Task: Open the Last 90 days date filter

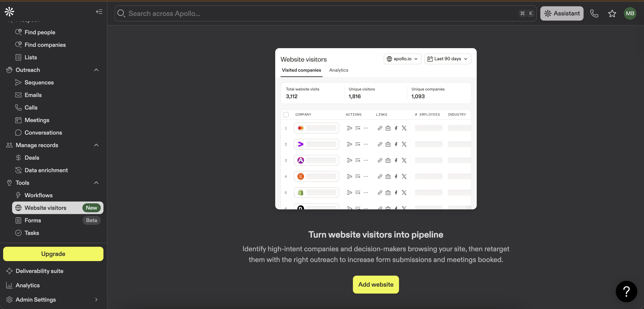Action: (x=447, y=59)
